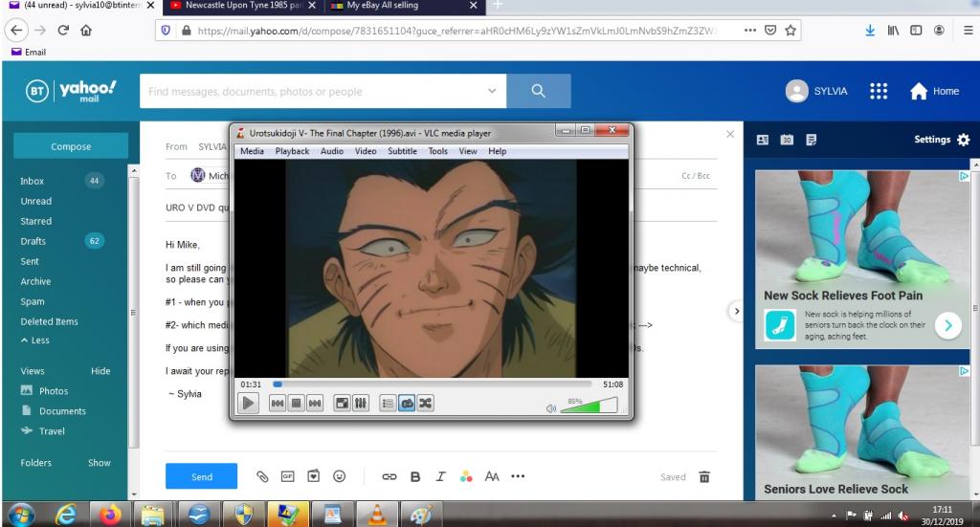This screenshot has width=980, height=527.
Task: Toggle VLC loop mode button
Action: pos(407,404)
